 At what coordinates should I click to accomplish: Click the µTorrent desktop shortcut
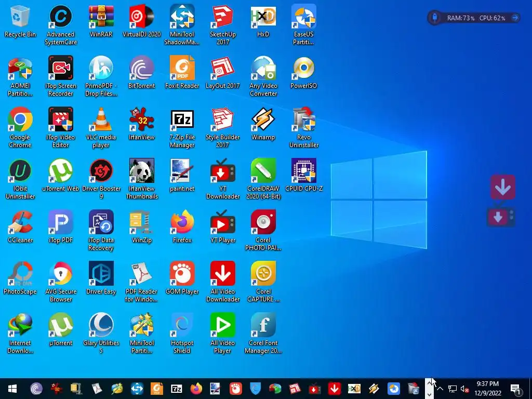pos(61,330)
